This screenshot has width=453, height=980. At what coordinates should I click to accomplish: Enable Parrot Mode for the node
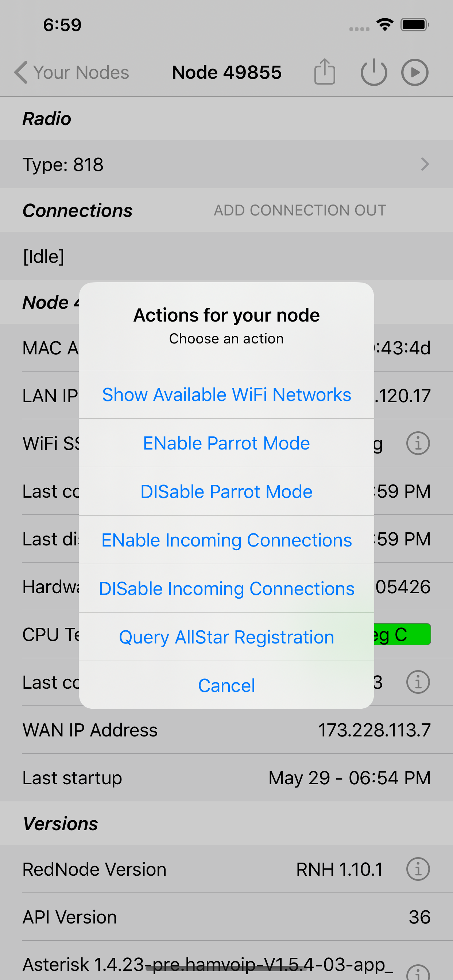(x=226, y=443)
